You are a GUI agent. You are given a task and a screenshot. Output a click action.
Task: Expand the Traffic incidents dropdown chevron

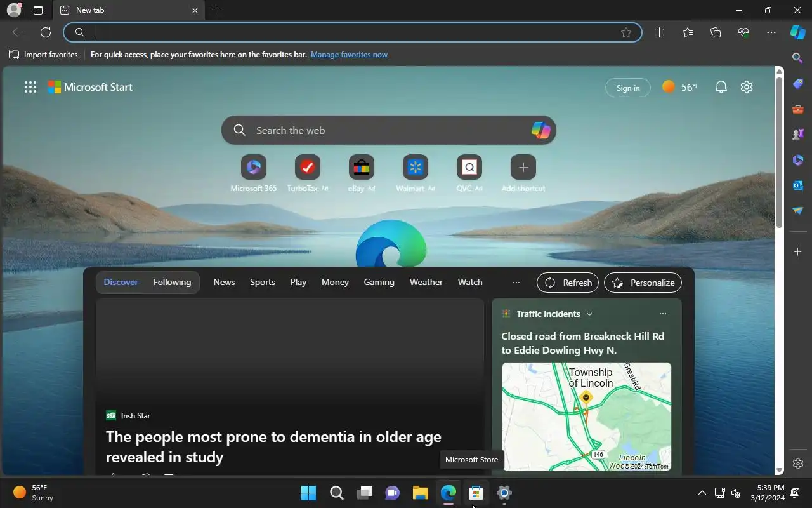[x=589, y=314]
